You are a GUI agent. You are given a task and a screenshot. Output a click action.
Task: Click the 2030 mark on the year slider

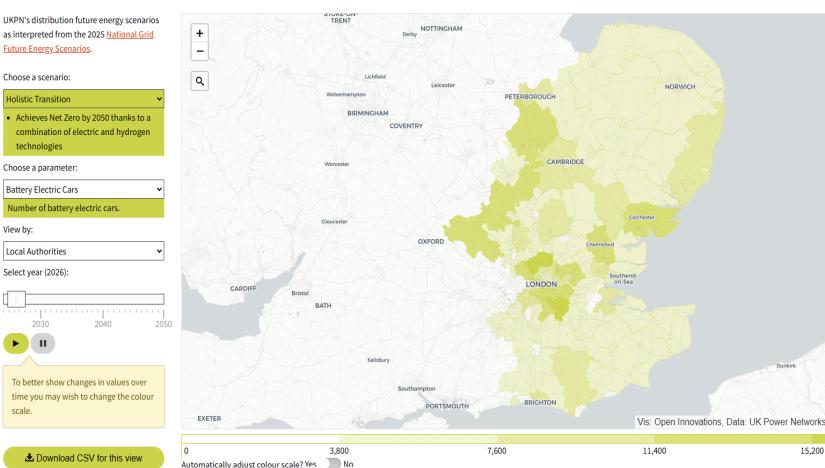point(41,324)
